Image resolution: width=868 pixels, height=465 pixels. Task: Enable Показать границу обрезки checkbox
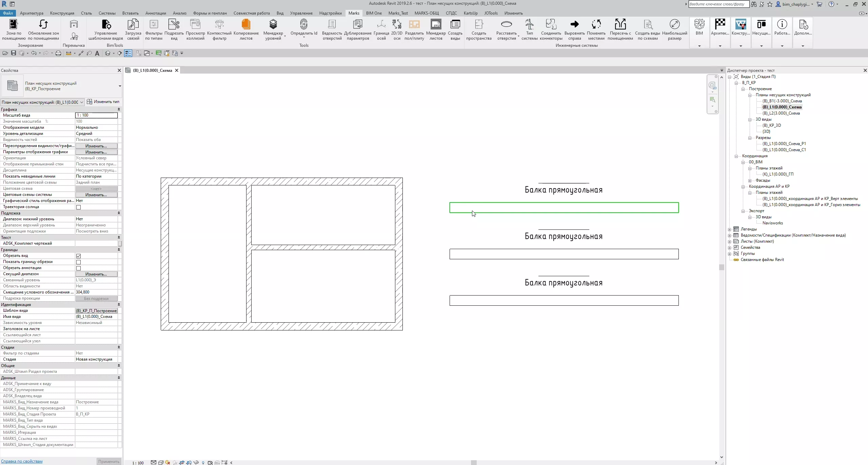79,262
